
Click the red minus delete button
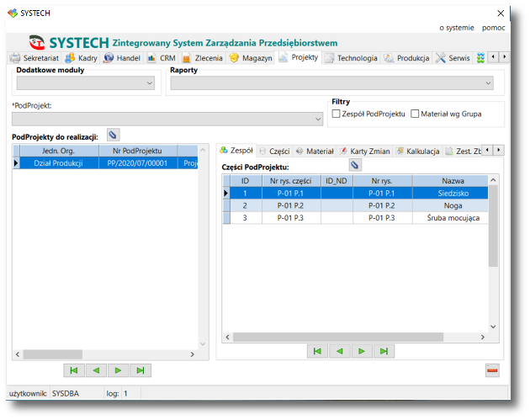492,370
